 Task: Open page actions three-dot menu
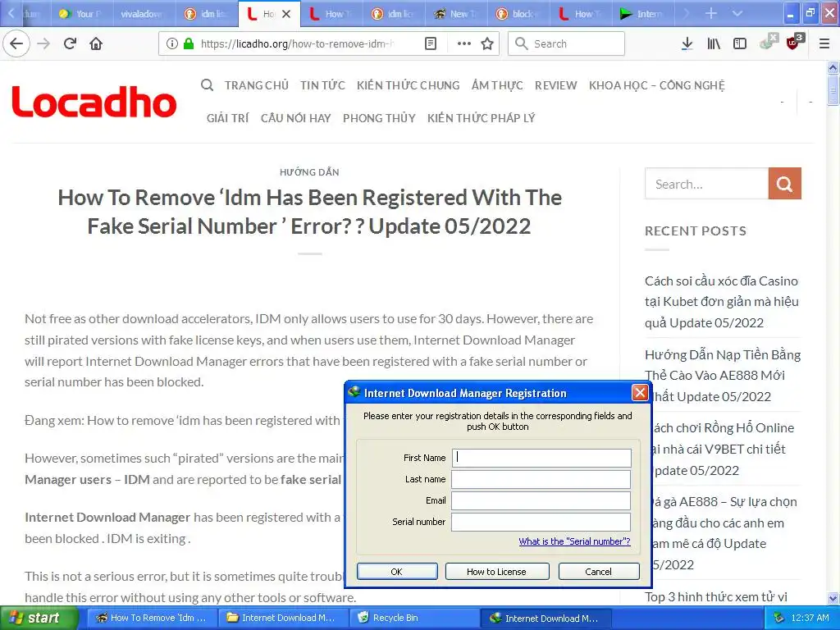click(x=464, y=43)
